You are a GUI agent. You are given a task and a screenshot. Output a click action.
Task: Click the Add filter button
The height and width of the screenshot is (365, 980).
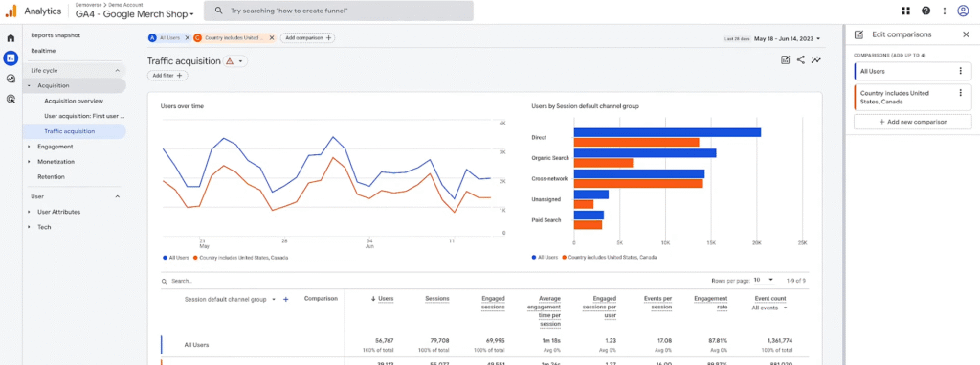(x=167, y=75)
